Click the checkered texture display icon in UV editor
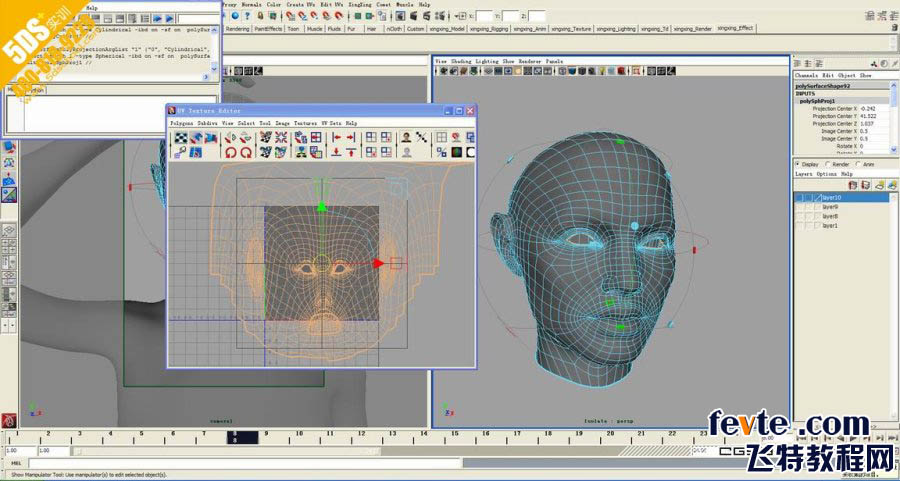Screen dimensions: 900x481 click(182, 138)
